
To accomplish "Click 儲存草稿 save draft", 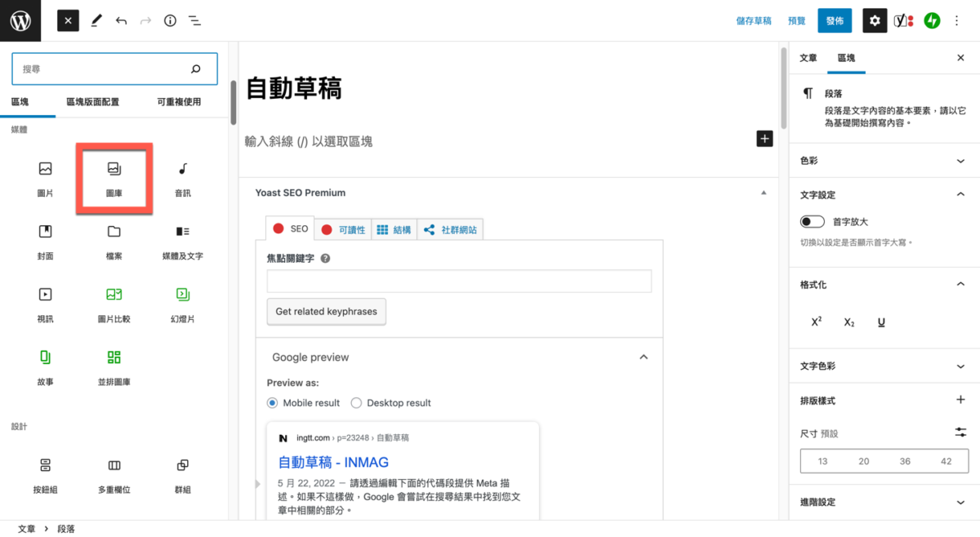I will (754, 20).
